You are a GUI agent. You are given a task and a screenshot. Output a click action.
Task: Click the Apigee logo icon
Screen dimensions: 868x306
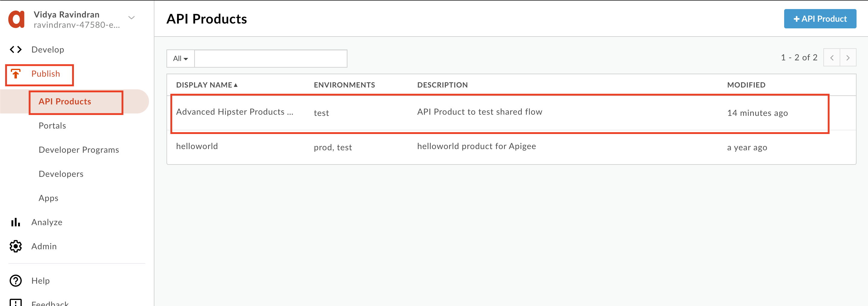[x=16, y=19]
